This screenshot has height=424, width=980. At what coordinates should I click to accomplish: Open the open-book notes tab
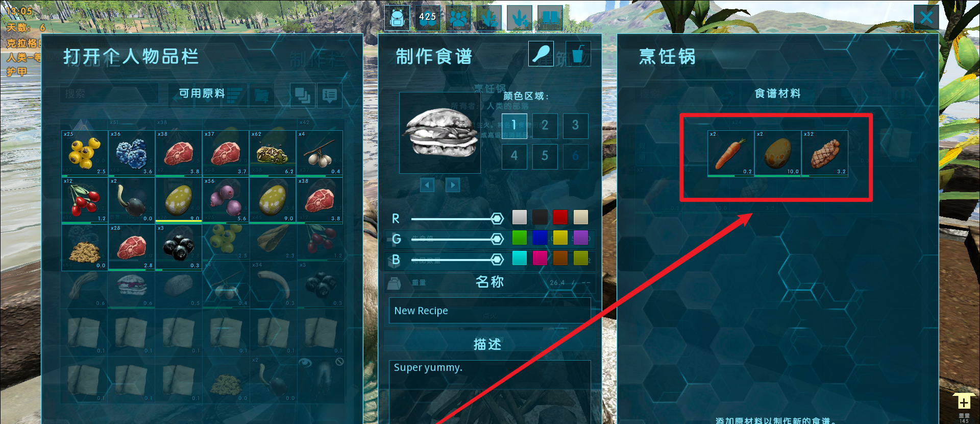click(x=550, y=18)
